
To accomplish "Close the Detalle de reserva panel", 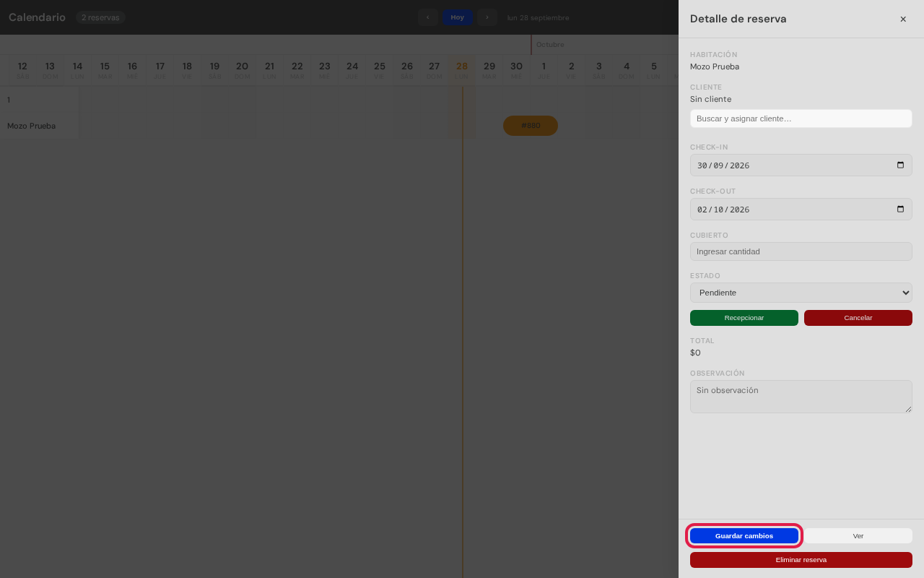I will [x=903, y=19].
